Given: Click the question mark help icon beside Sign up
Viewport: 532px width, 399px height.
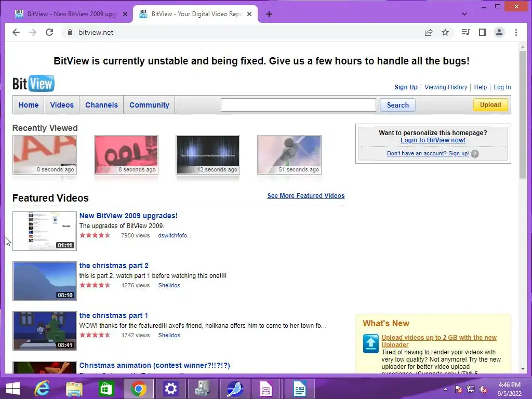Looking at the screenshot, I should click(x=475, y=154).
